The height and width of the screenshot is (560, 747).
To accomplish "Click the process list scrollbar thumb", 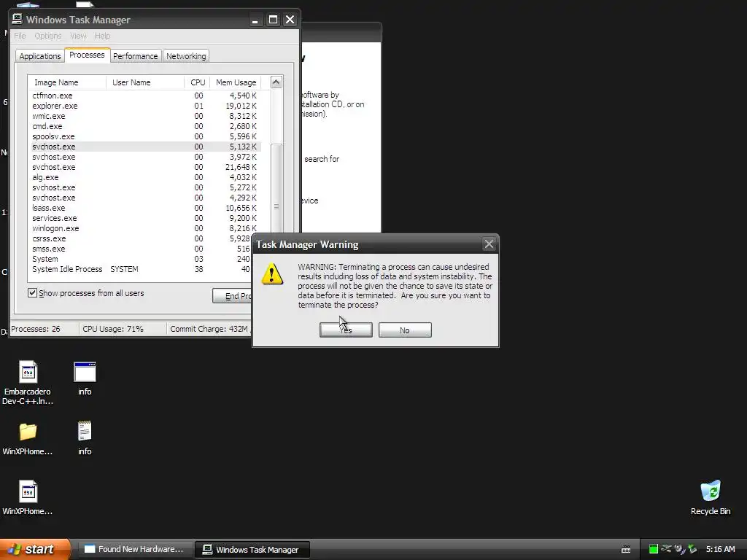I will coord(276,190).
